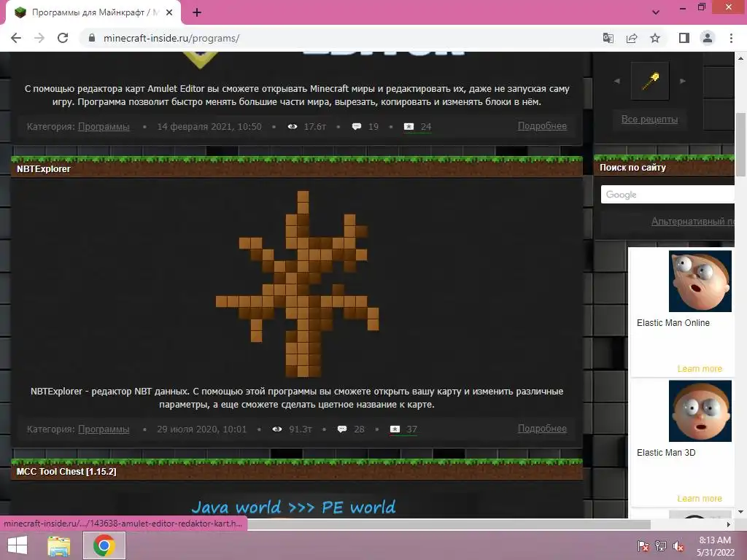Click the 14 февраля 2021, 10:50 date text
The height and width of the screenshot is (560, 747).
click(209, 127)
